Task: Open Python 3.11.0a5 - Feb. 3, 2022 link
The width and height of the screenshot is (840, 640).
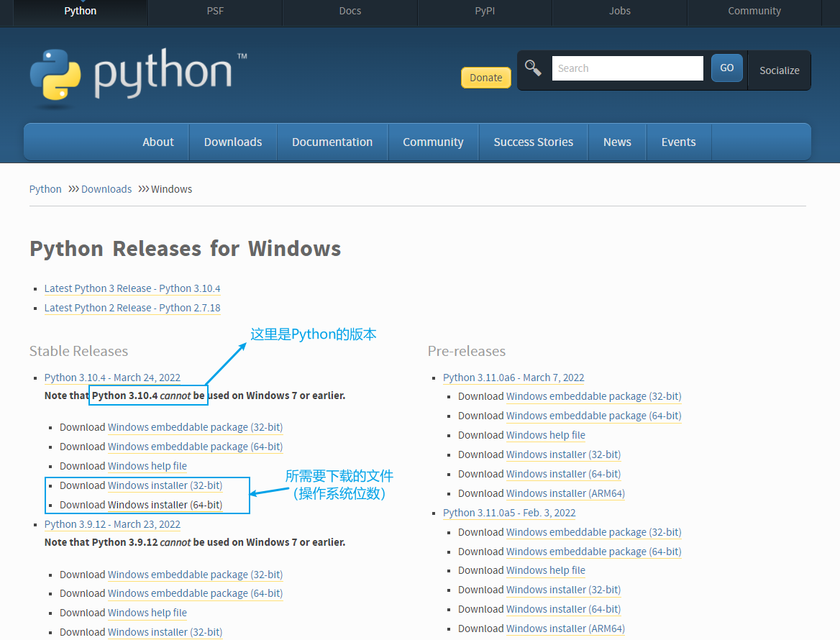Action: [509, 513]
